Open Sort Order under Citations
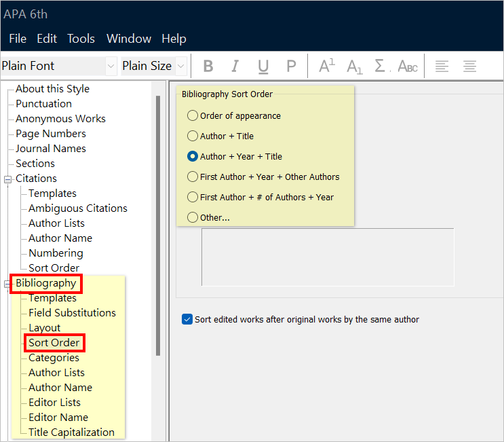Screen dimensions: 504x442 pos(54,268)
